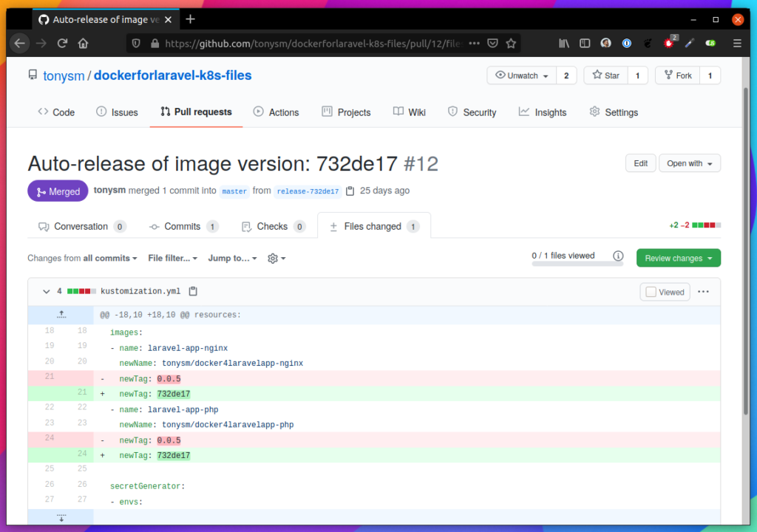Open the Jump to dropdown
The image size is (757, 532).
pyautogui.click(x=232, y=259)
